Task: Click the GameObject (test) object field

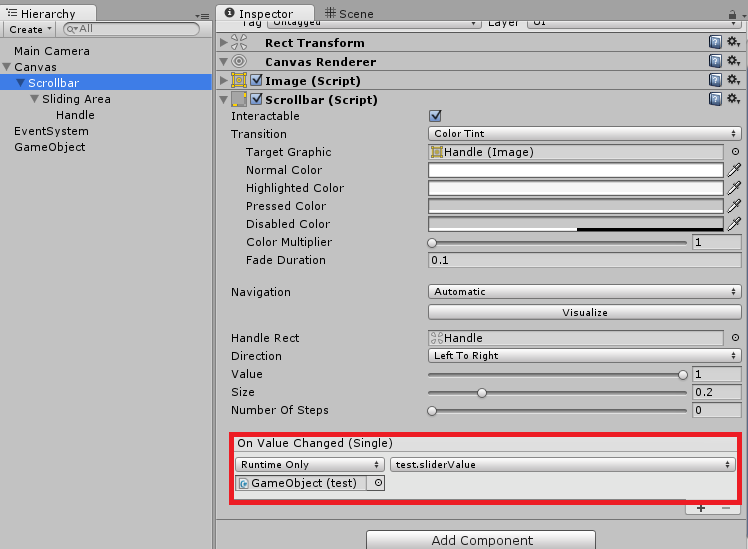Action: click(x=303, y=483)
